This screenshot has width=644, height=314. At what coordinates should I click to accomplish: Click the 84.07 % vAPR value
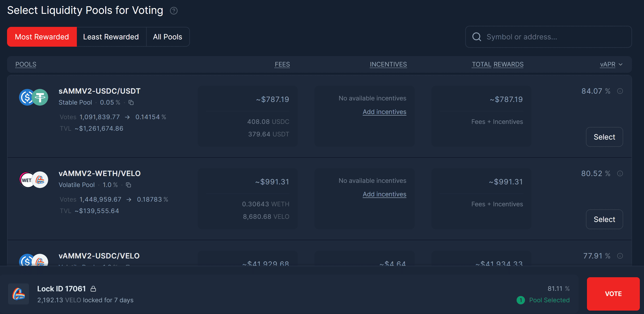point(596,91)
